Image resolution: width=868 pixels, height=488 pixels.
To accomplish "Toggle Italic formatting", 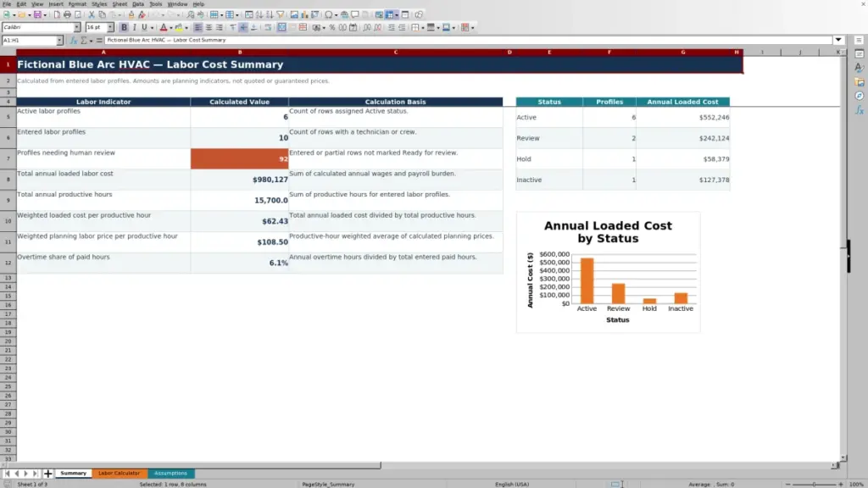I will [134, 28].
